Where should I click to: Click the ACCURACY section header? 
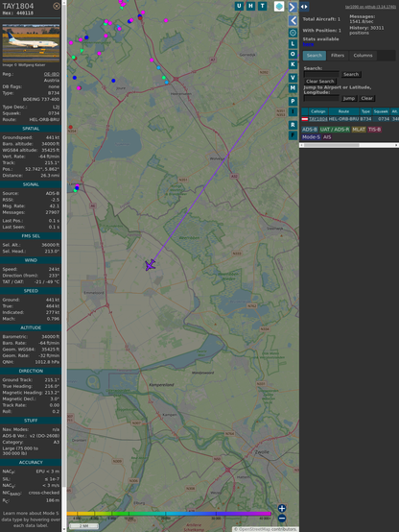(x=31, y=463)
